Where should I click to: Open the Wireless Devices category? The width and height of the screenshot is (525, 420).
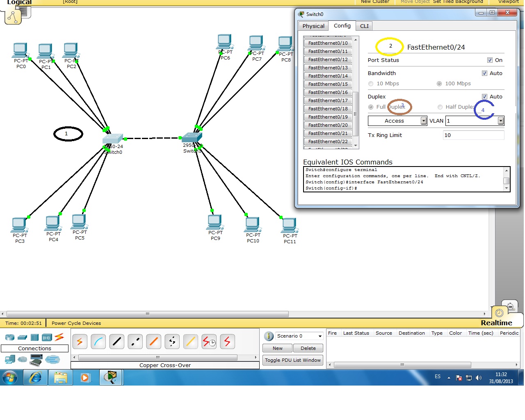pyautogui.click(x=46, y=337)
